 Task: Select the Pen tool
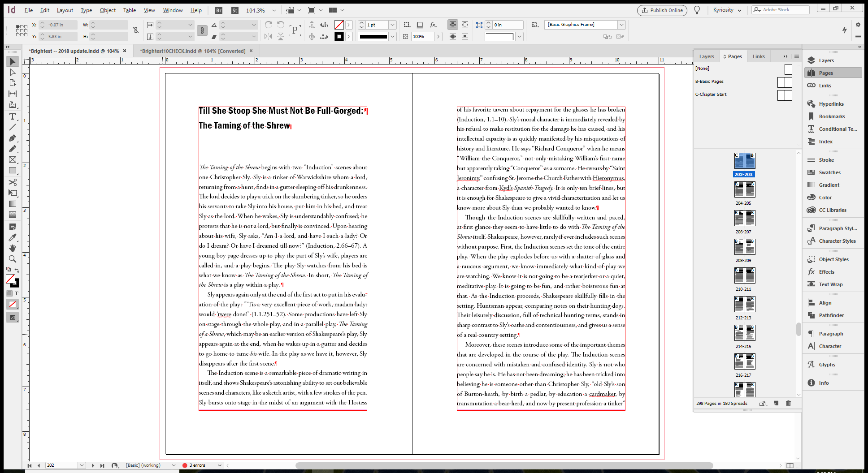[x=13, y=138]
